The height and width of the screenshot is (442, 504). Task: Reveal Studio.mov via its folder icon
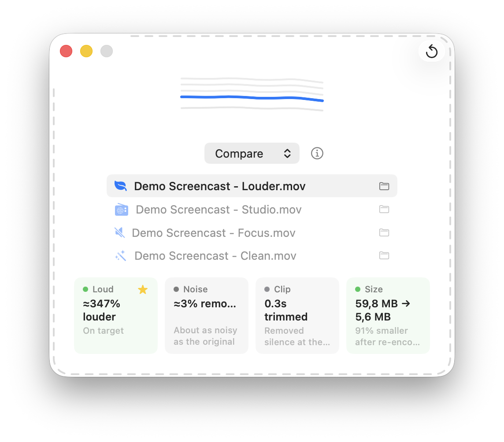[x=384, y=209]
